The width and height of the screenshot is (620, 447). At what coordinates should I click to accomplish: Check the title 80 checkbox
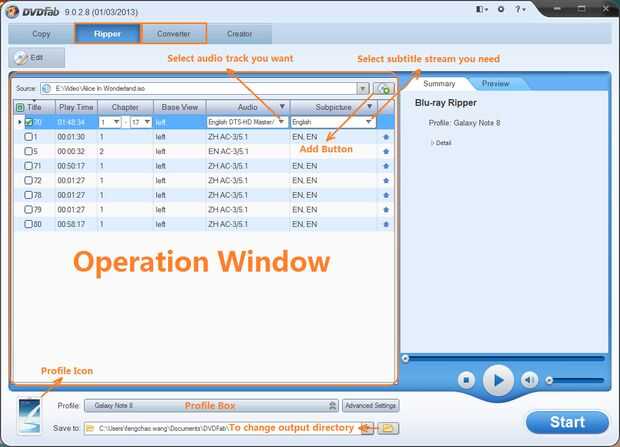click(x=28, y=224)
